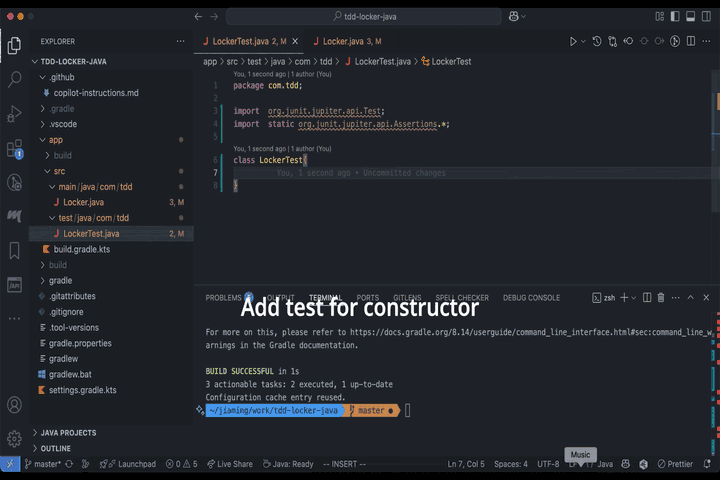Screen dimensions: 720x480
Task: Open changes compare icon in editor toolbar
Action: click(x=613, y=41)
